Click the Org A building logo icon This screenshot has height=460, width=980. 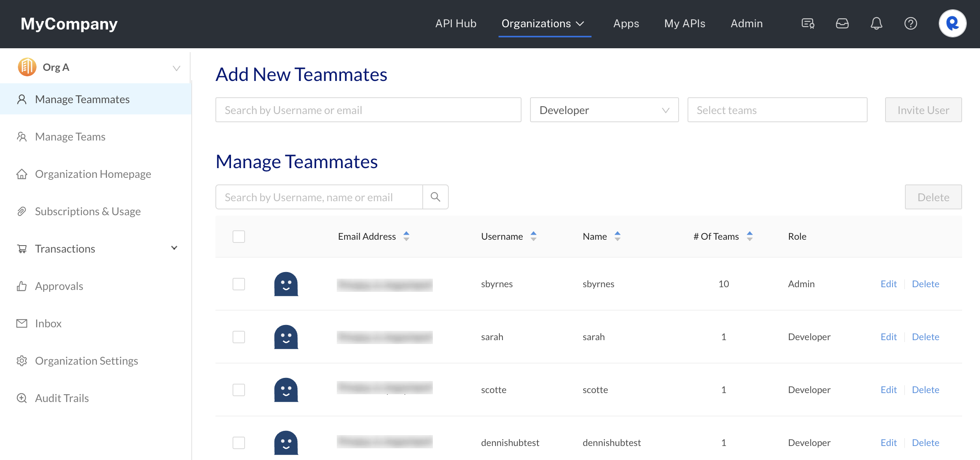(27, 67)
